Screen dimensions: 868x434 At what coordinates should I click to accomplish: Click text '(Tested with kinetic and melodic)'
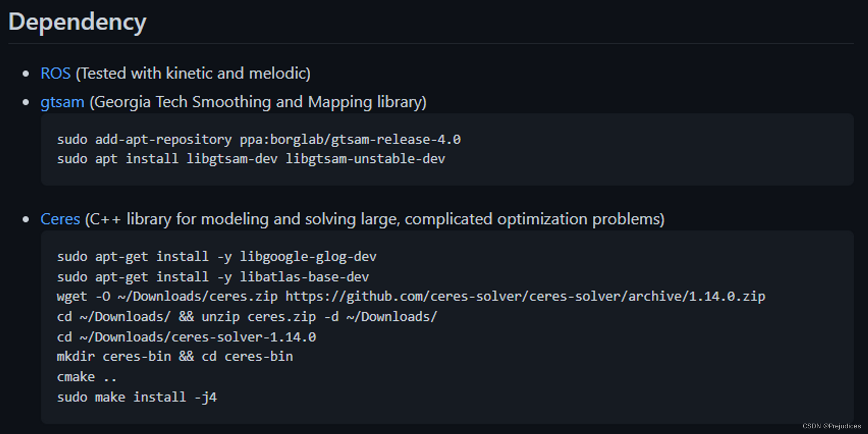193,73
